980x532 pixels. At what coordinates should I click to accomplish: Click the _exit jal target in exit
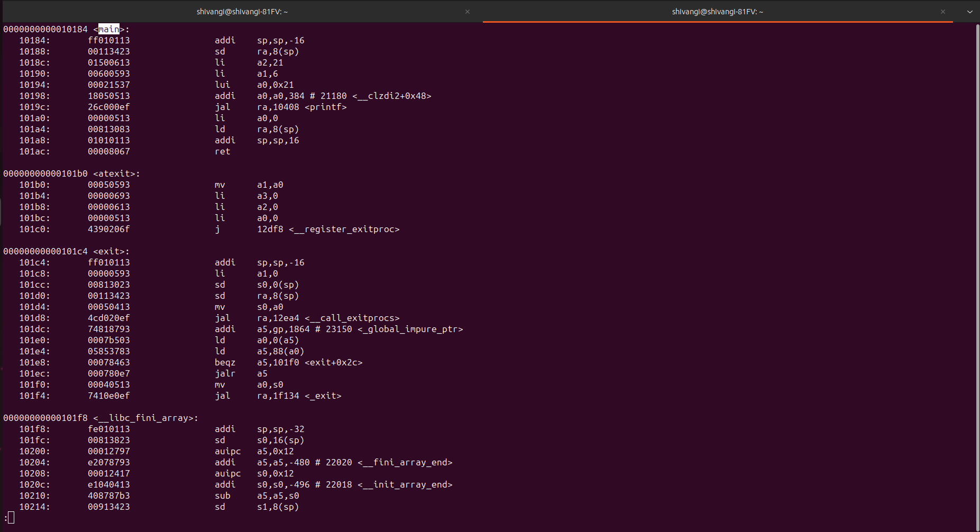pyautogui.click(x=323, y=396)
